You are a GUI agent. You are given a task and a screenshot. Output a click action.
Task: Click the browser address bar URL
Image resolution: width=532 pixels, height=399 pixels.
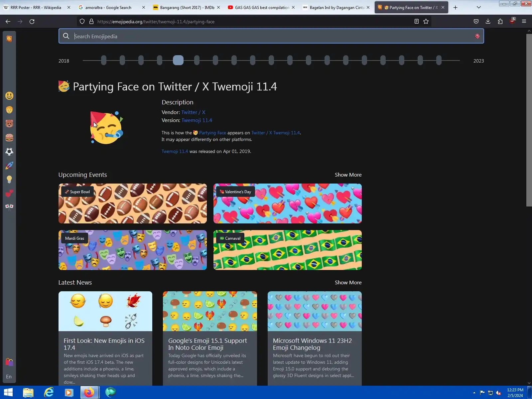click(156, 22)
